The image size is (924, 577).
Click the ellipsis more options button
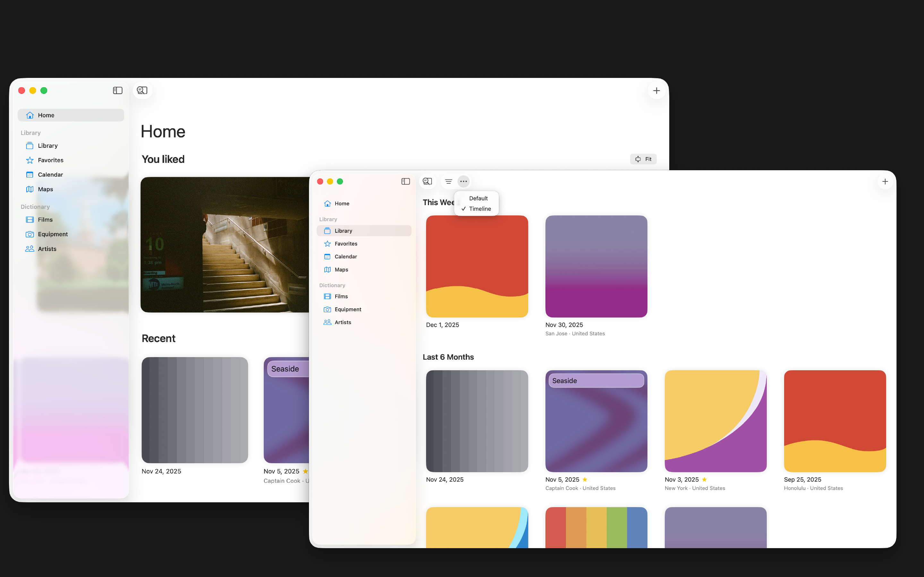(463, 181)
